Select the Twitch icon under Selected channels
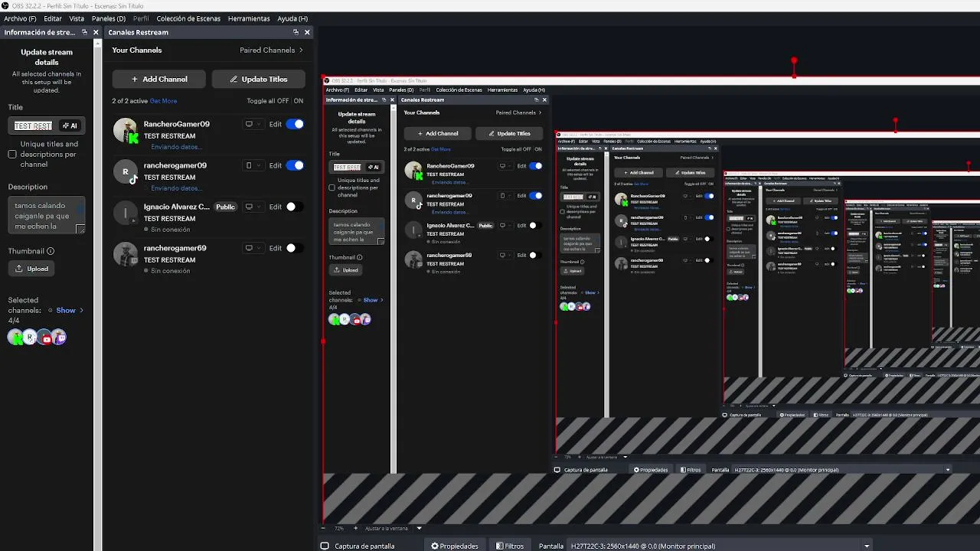This screenshot has height=551, width=980. click(x=60, y=337)
